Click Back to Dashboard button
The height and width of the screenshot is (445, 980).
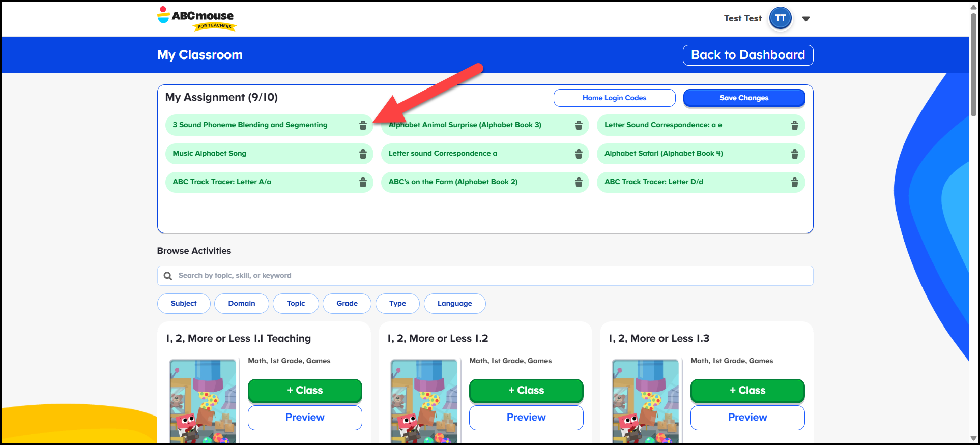click(x=748, y=55)
